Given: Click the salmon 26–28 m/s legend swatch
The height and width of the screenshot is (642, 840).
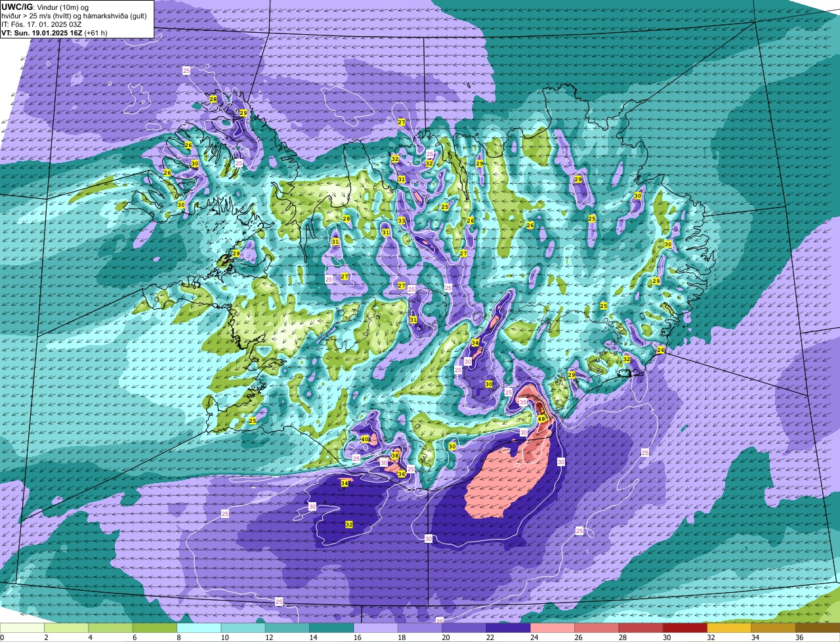Looking at the screenshot, I should point(597,628).
